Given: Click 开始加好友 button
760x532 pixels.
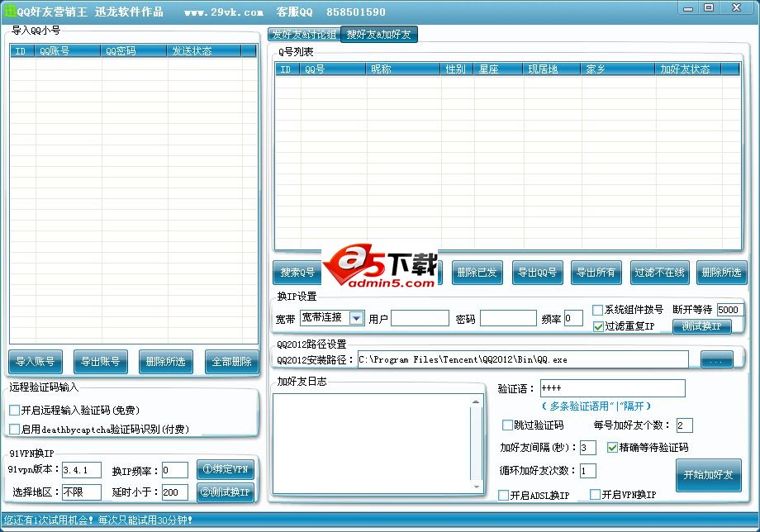Looking at the screenshot, I should coord(708,475).
